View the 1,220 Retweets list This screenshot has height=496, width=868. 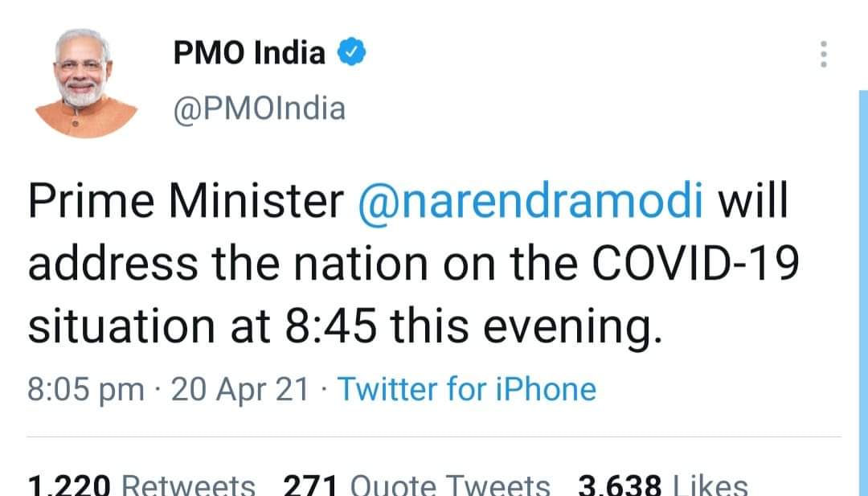point(141,485)
